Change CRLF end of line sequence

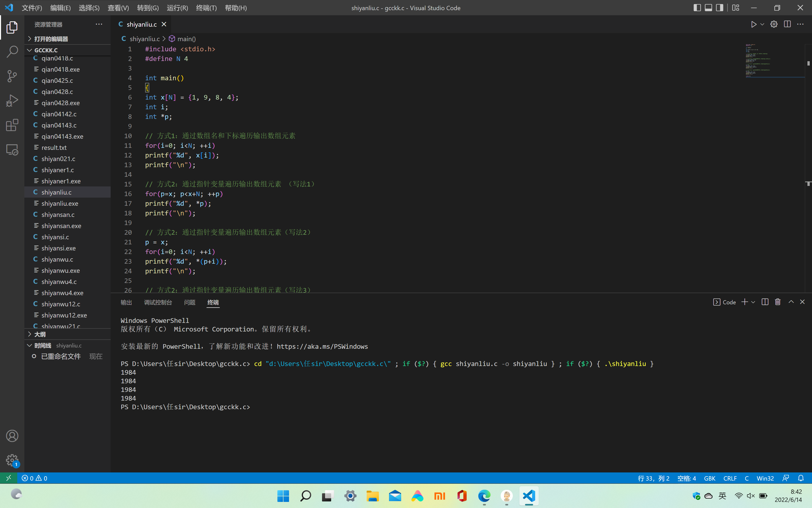pyautogui.click(x=730, y=478)
